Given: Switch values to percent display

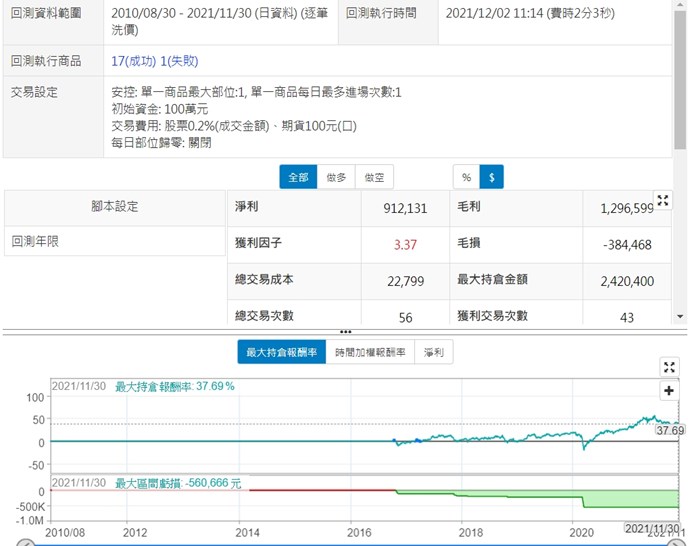Looking at the screenshot, I should [x=466, y=177].
